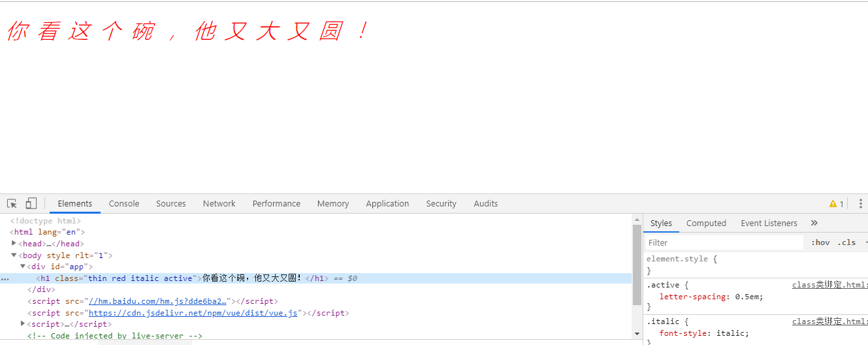Collapse the body element node
The height and width of the screenshot is (345, 868).
pyautogui.click(x=14, y=255)
